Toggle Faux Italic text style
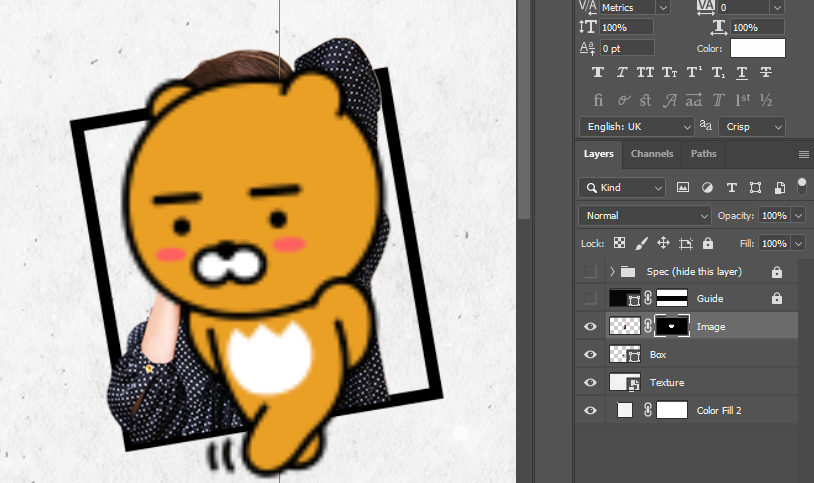The height and width of the screenshot is (483, 814). (x=622, y=73)
